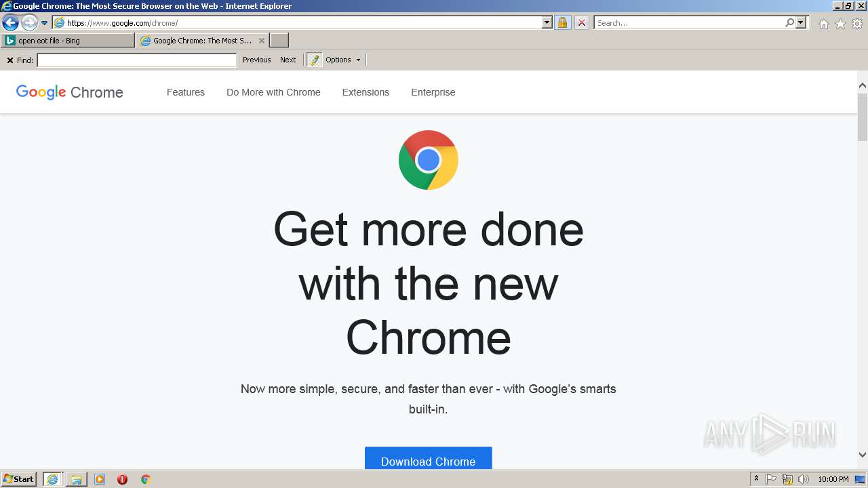This screenshot has height=488, width=868.
Task: Click the search magnifier icon
Action: (x=789, y=22)
